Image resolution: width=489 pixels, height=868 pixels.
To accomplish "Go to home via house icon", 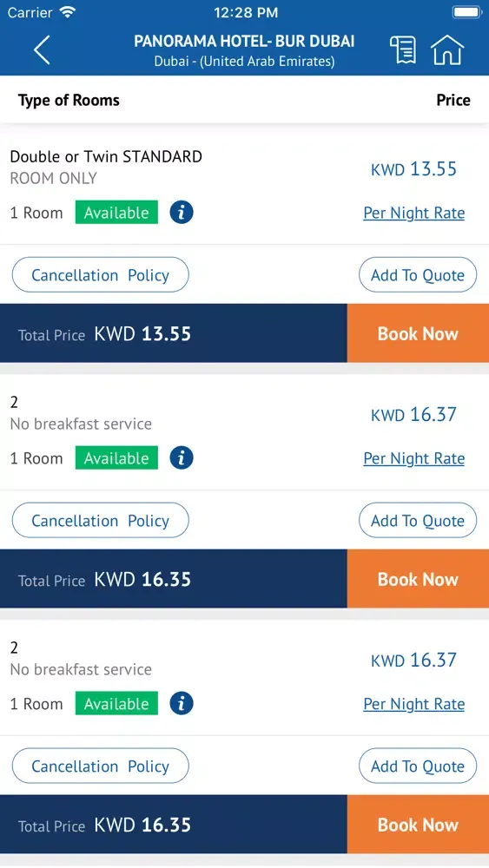I will (x=447, y=49).
